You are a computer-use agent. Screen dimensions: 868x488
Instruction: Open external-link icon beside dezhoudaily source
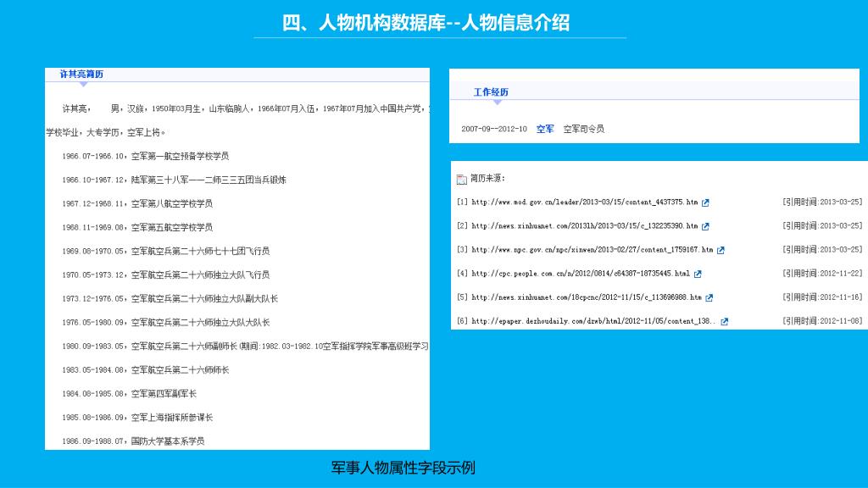[x=725, y=322]
